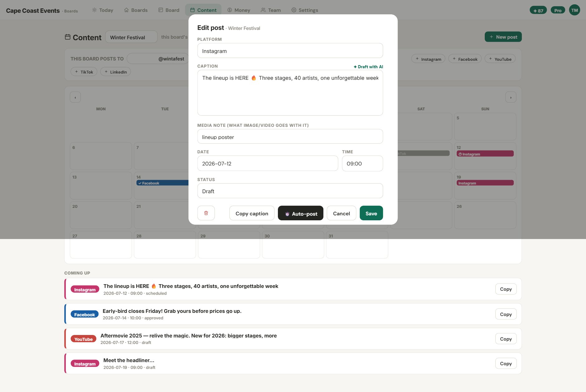Open Settings from the top nav

[305, 10]
